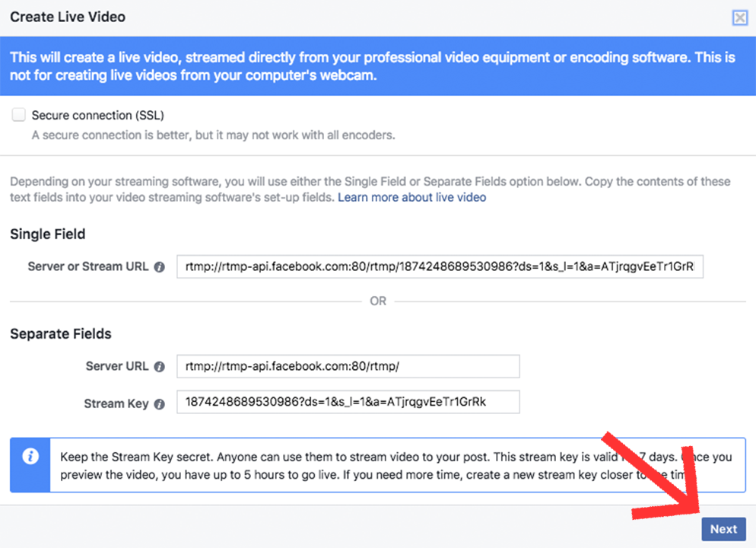Image resolution: width=756 pixels, height=548 pixels.
Task: Click the info icon beside Stream Key
Action: point(159,405)
